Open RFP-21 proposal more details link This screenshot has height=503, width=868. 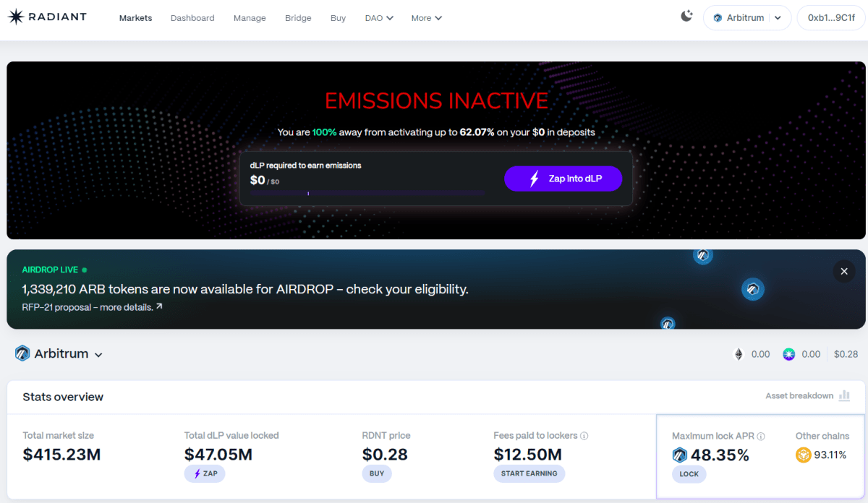92,307
